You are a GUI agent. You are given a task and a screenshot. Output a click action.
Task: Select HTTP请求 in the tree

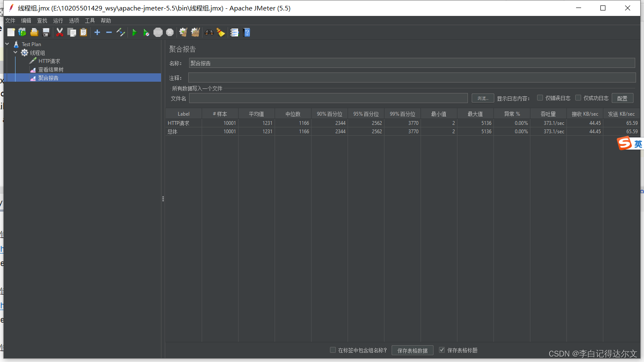point(49,61)
